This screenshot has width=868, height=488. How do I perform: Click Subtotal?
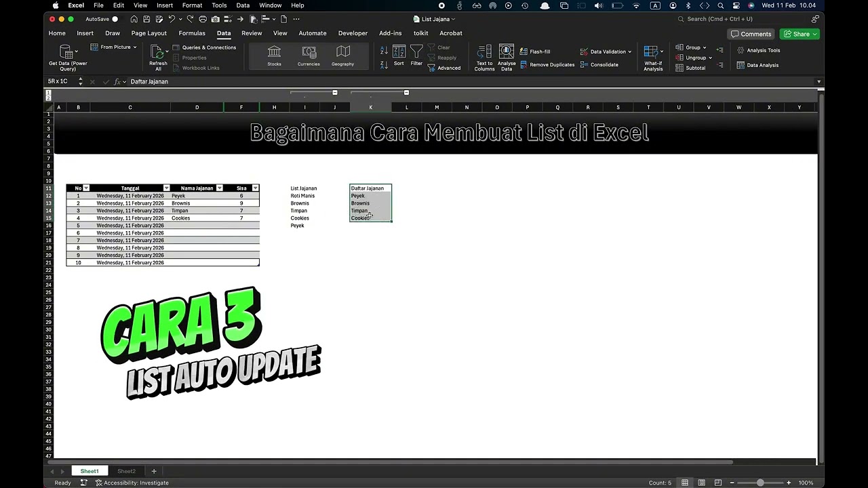tap(690, 68)
